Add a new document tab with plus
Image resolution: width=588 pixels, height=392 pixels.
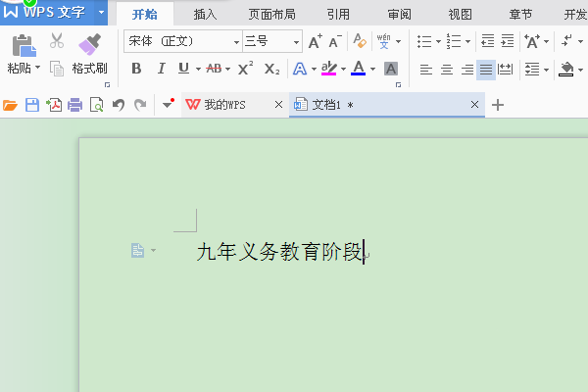[x=498, y=105]
